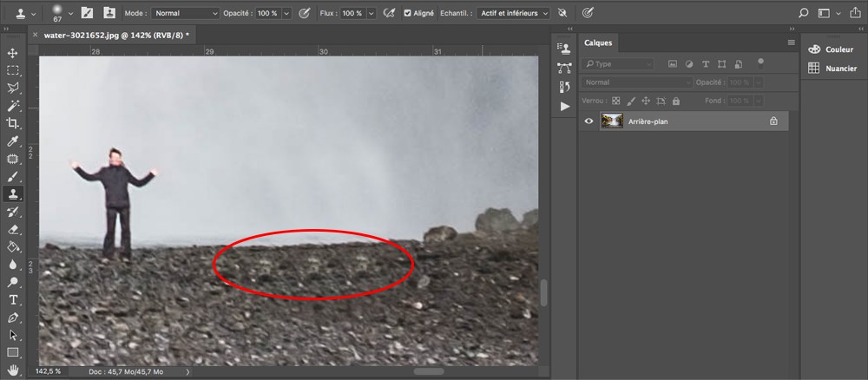Open the Echantil. dropdown showing Actif et inférieurs

click(x=513, y=14)
